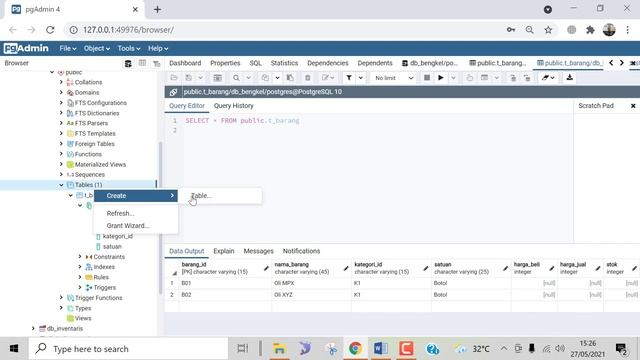Screen dimensions: 640x360
Task: Open Word from the Windows taskbar
Action: [381, 349]
